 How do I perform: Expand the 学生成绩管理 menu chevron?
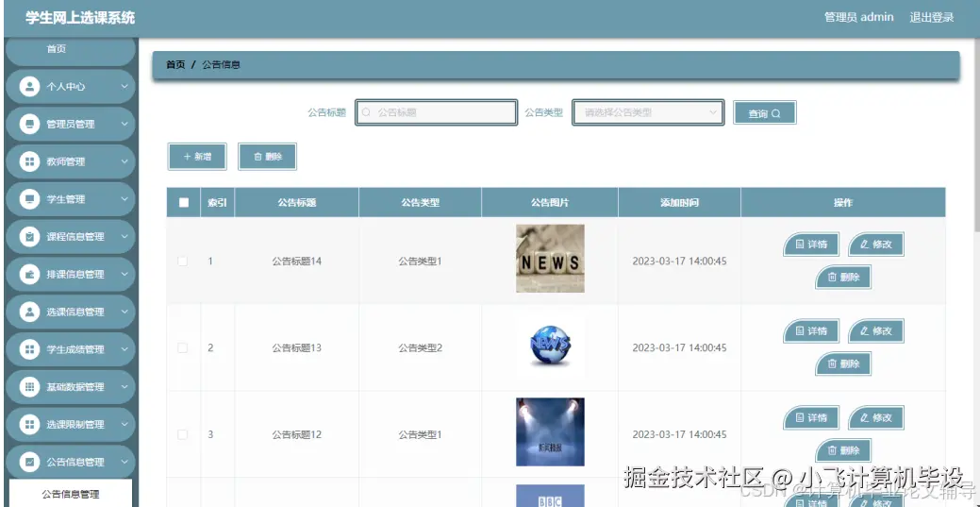(x=125, y=349)
